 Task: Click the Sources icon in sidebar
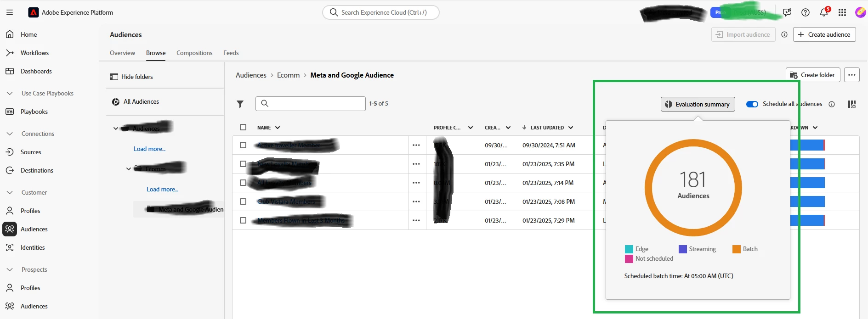[10, 152]
